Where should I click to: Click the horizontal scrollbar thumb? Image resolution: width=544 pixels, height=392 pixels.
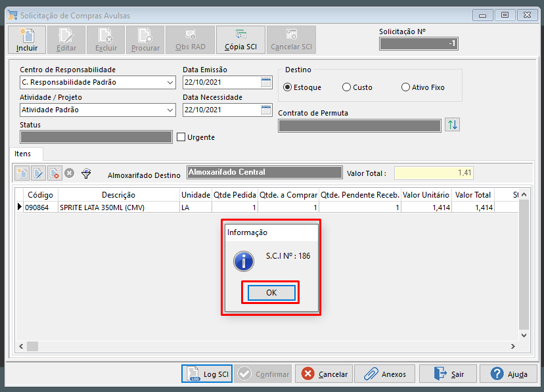point(33,346)
